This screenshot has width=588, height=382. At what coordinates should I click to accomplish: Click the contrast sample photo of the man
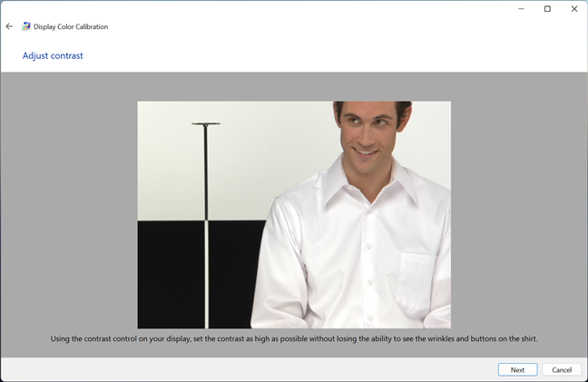click(294, 215)
